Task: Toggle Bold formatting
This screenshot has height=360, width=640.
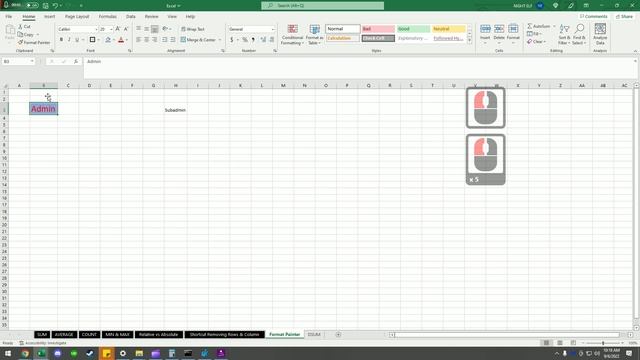Action: 61,40
